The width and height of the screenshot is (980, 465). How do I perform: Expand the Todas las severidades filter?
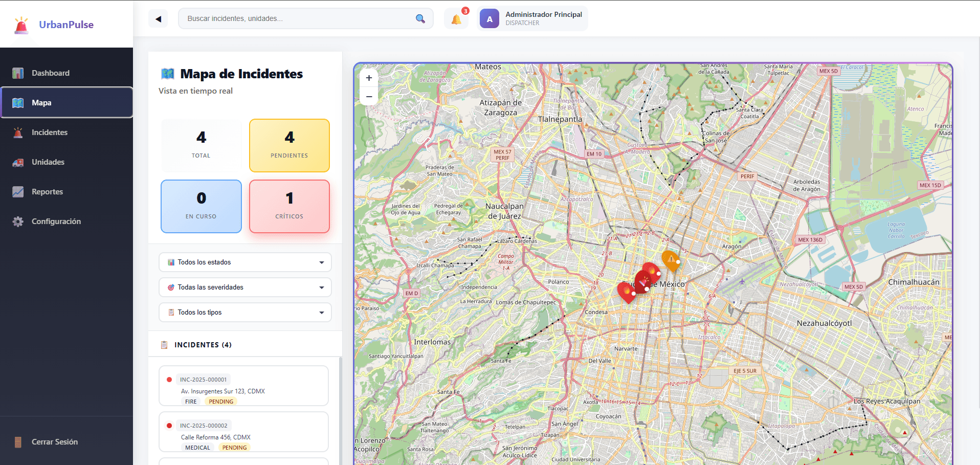tap(245, 287)
